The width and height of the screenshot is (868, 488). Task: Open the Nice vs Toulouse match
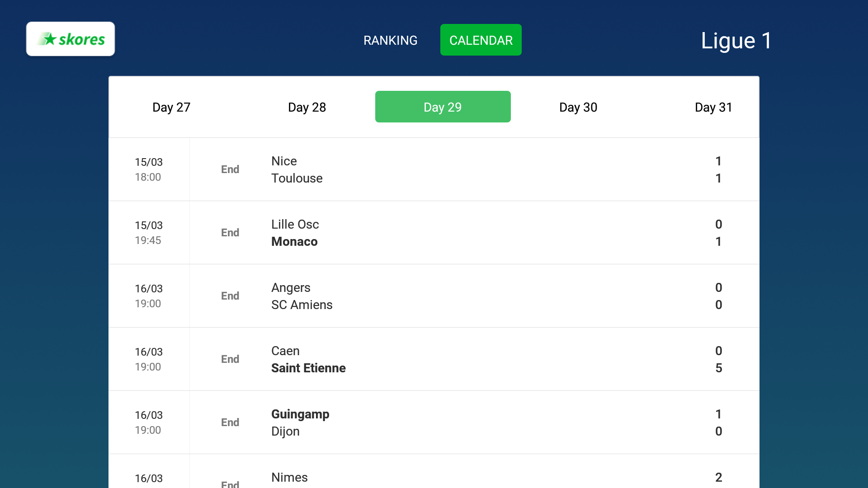tap(434, 169)
